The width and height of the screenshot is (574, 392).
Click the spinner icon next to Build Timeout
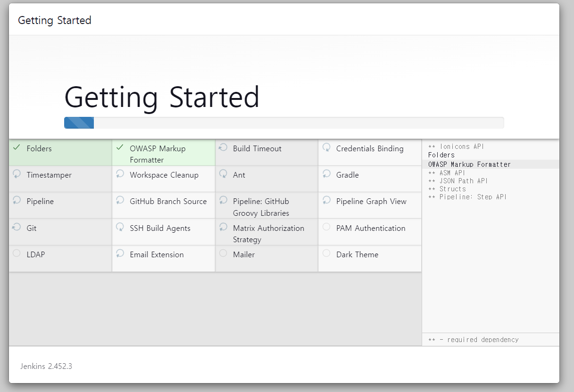223,147
